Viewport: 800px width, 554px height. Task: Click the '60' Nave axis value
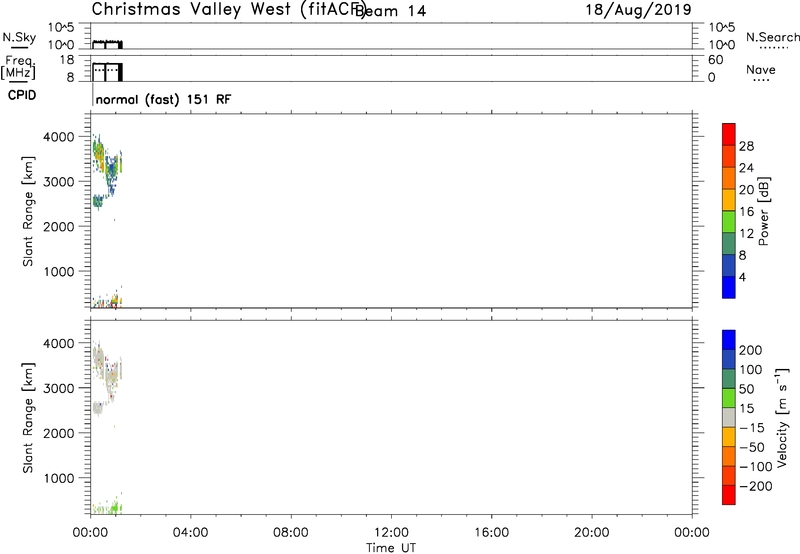[x=715, y=60]
